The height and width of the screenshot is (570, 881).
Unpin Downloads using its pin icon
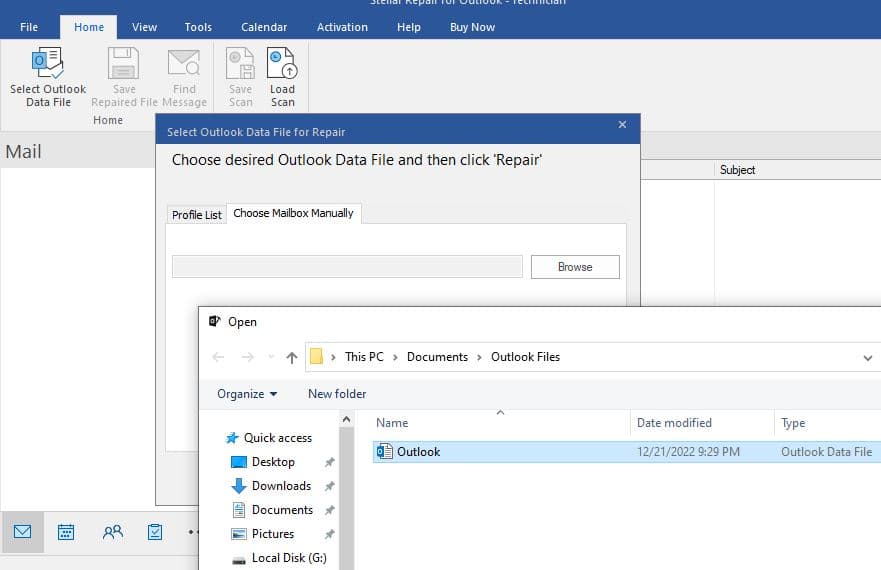point(329,486)
